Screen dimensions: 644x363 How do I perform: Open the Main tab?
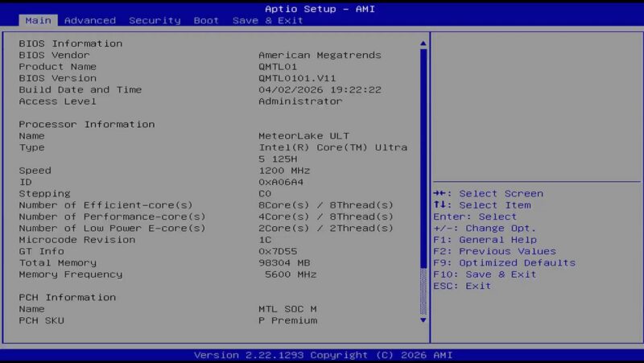pyautogui.click(x=38, y=21)
